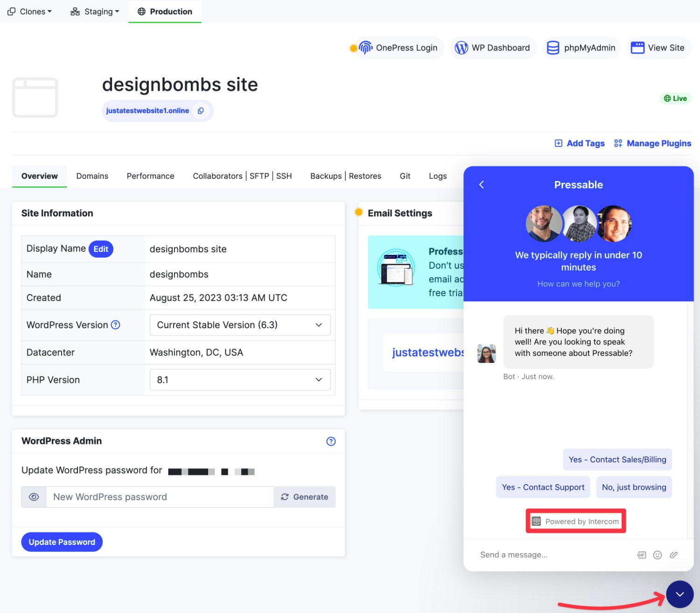This screenshot has height=613, width=700.
Task: Click the Live status badge
Action: pyautogui.click(x=675, y=98)
